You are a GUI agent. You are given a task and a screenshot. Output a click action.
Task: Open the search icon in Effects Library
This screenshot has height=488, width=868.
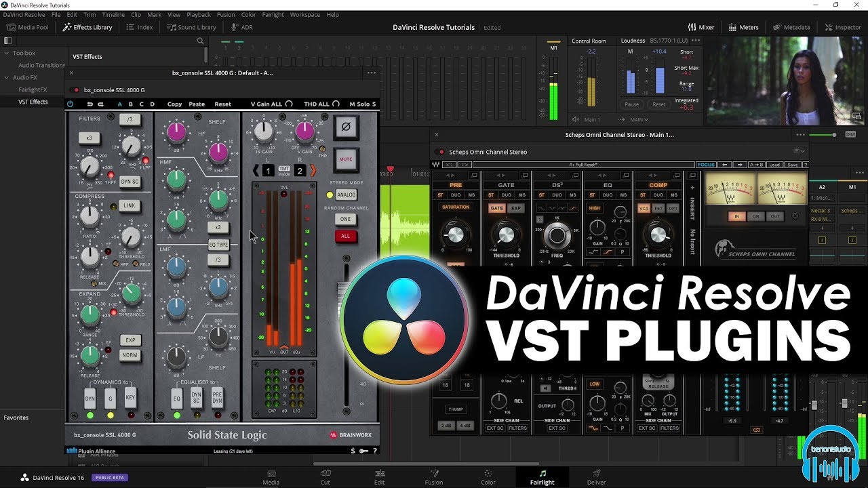point(200,41)
